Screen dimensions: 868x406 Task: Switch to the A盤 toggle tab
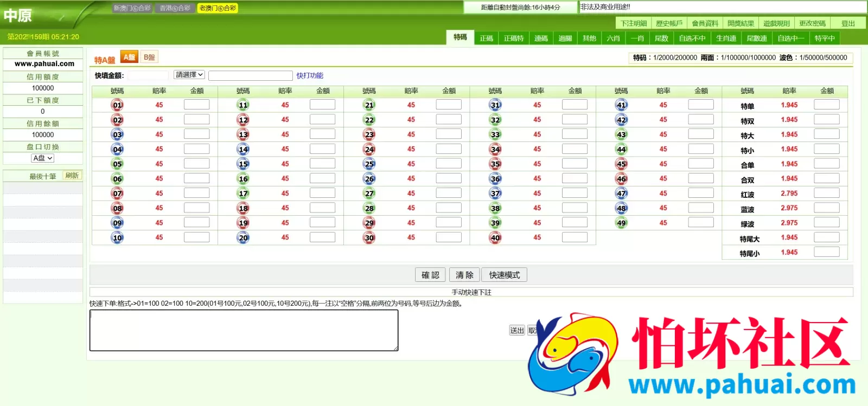tap(129, 57)
